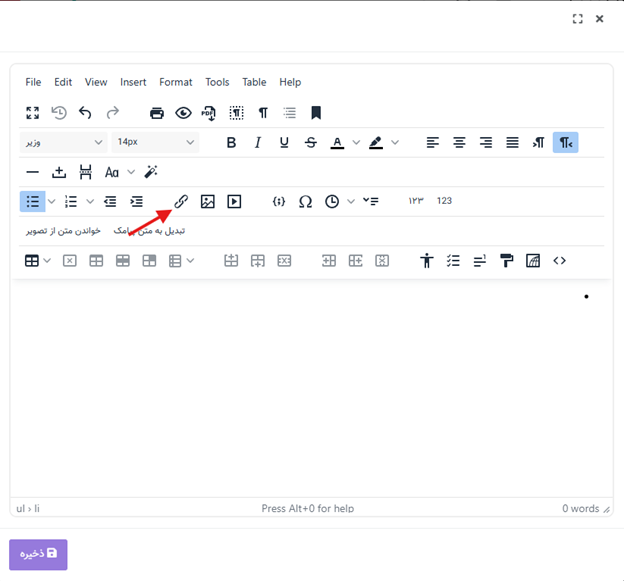Click the Undo arrow

(85, 113)
